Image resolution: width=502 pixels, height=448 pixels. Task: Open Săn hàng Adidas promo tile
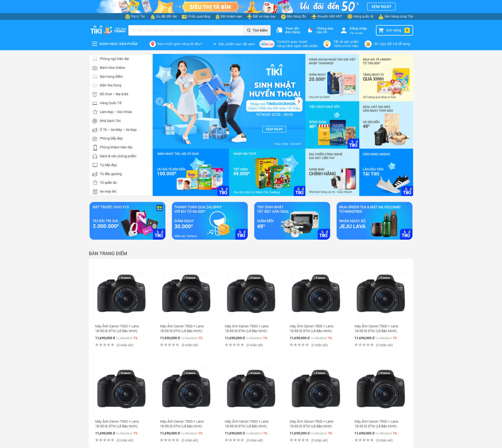click(386, 172)
